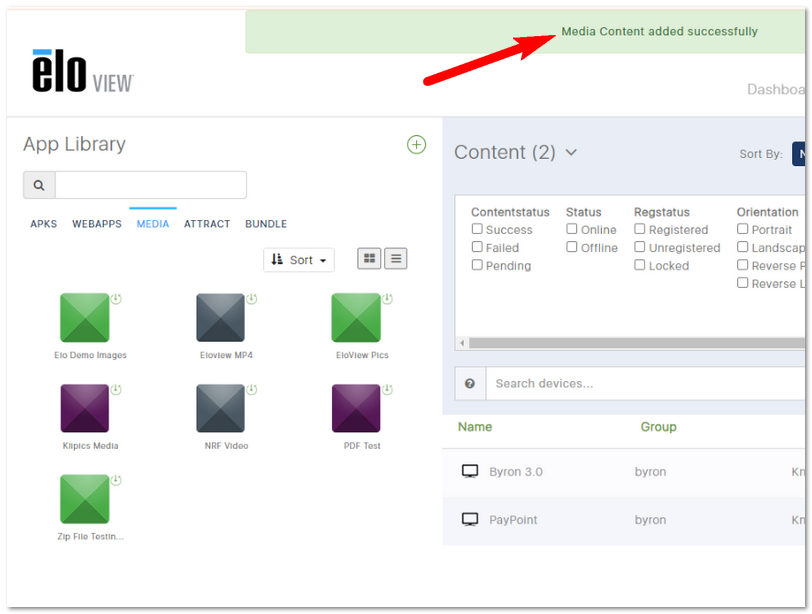Click the add content plus icon
This screenshot has height=614, width=812.
[x=416, y=144]
